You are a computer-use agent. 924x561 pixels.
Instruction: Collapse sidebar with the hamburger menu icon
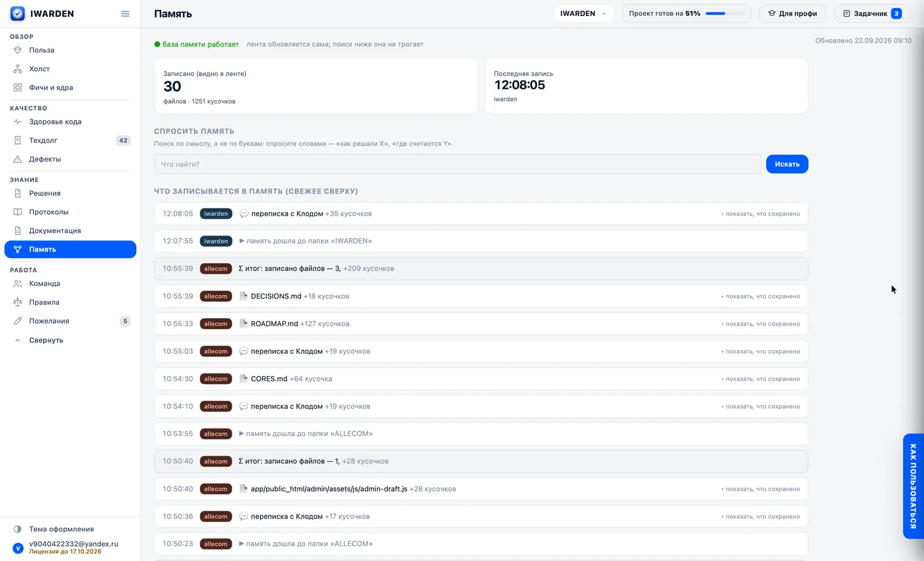(126, 14)
